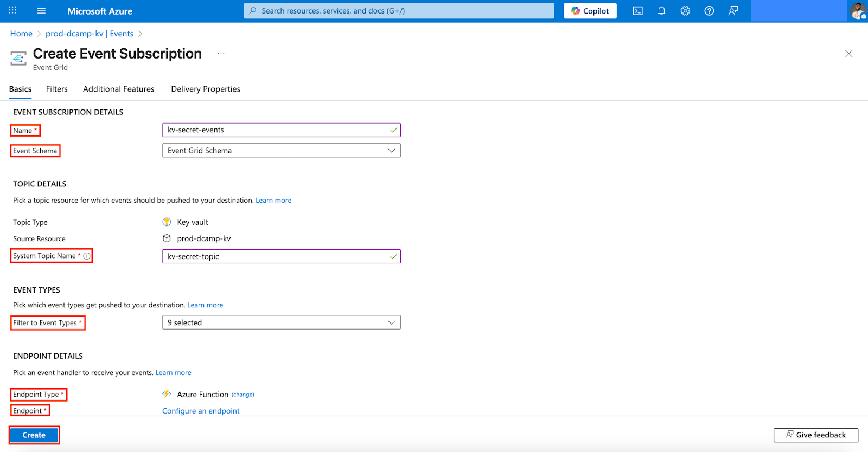Open Copilot
The height and width of the screenshot is (452, 868).
coord(590,11)
